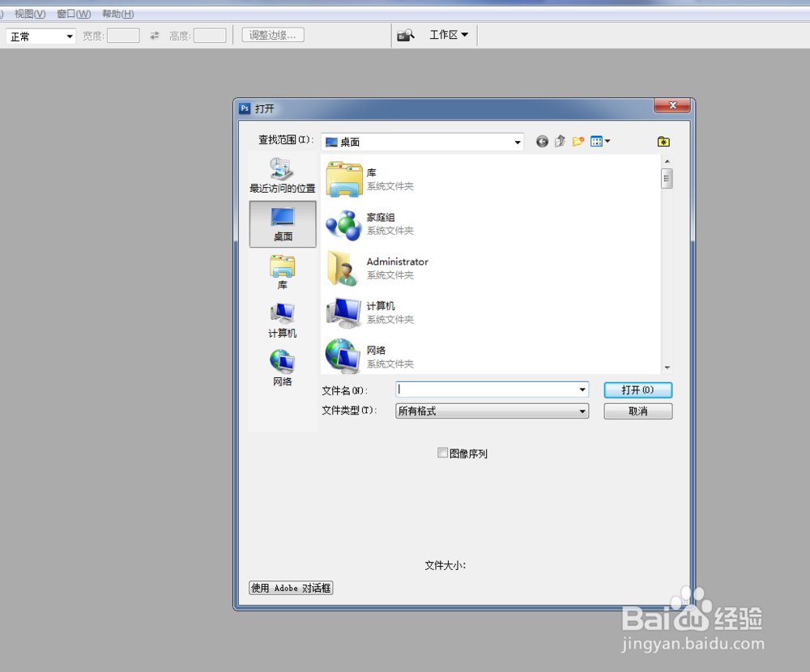Select the 计算机 shortcut in the sidebar
Screen dimensions: 810x672
pyautogui.click(x=282, y=318)
